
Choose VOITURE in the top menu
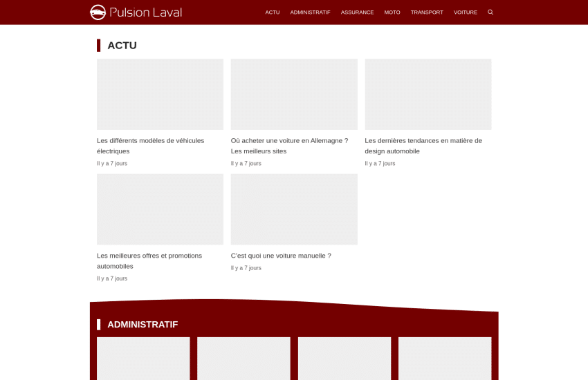(x=466, y=12)
